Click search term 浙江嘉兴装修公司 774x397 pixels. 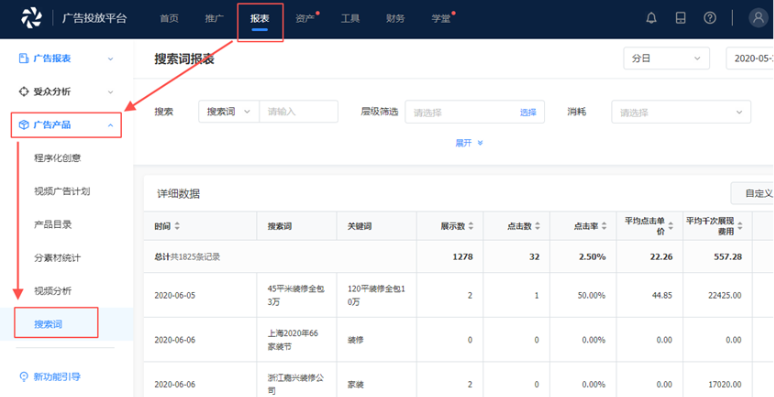296,384
